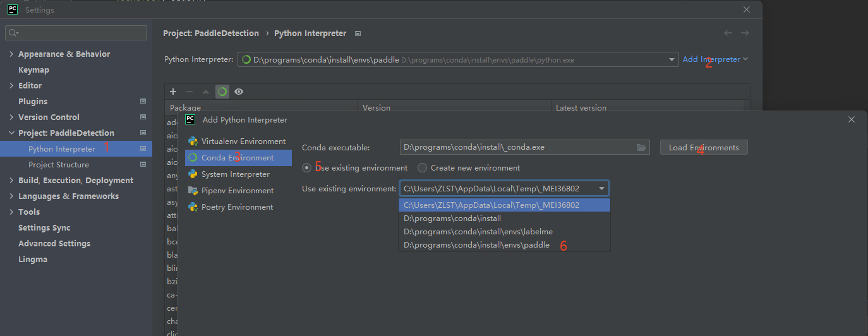This screenshot has height=336, width=868.
Task: Click the project-level marker icon beside Plugins
Action: click(x=143, y=101)
